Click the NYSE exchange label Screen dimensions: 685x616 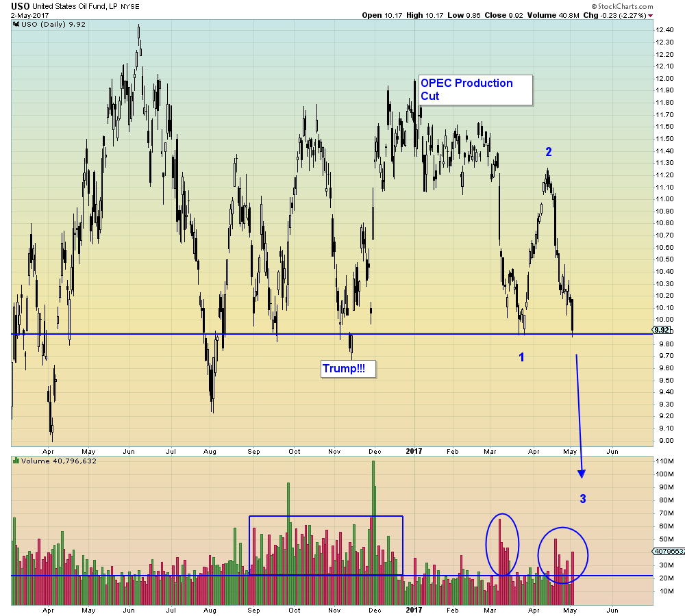[130, 7]
